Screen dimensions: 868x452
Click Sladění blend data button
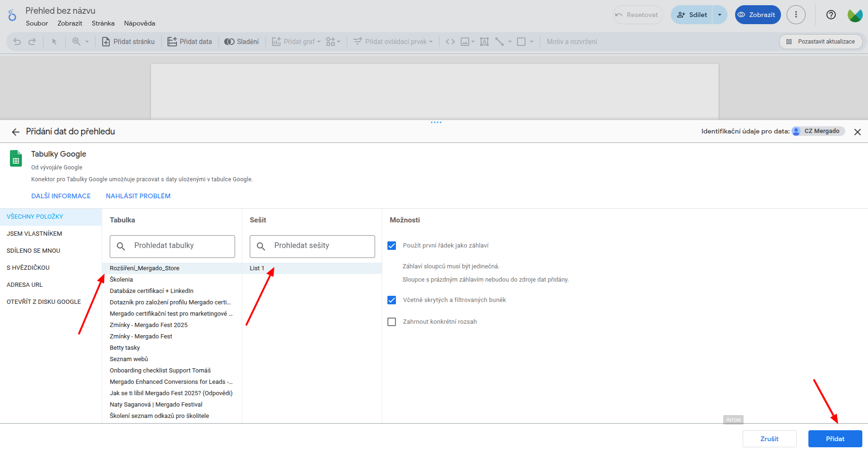tap(242, 42)
